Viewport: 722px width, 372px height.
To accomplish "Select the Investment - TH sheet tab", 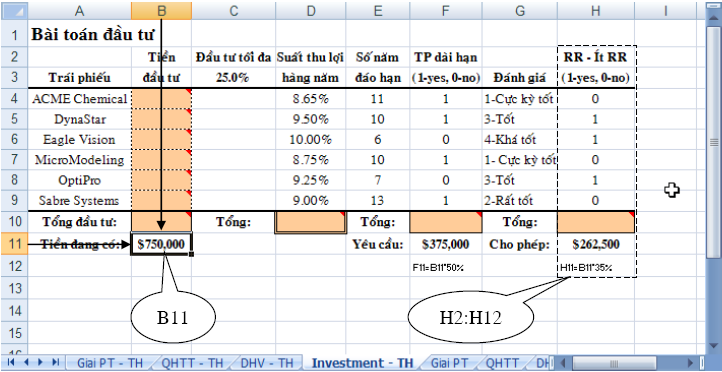I will tap(363, 362).
